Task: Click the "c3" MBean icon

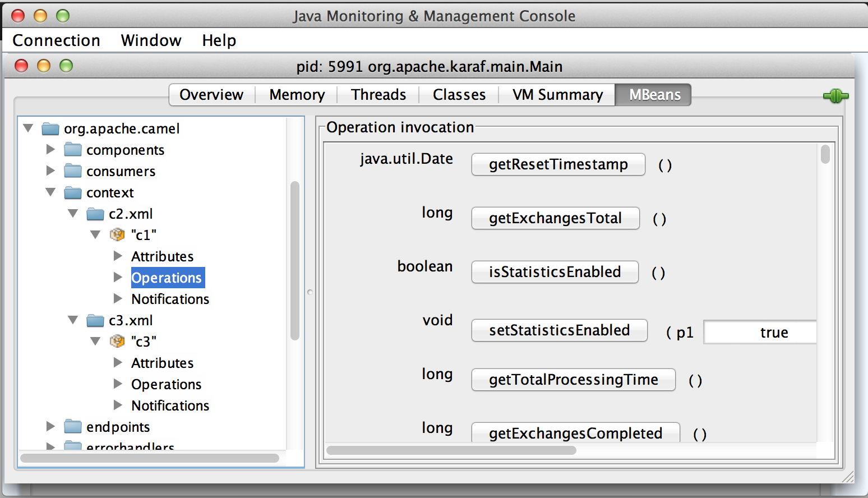Action: click(117, 341)
